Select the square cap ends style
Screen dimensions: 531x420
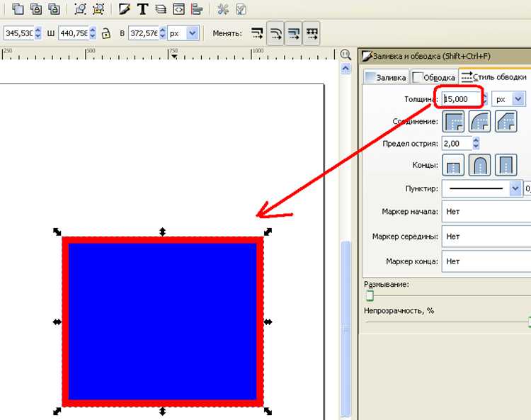point(506,165)
